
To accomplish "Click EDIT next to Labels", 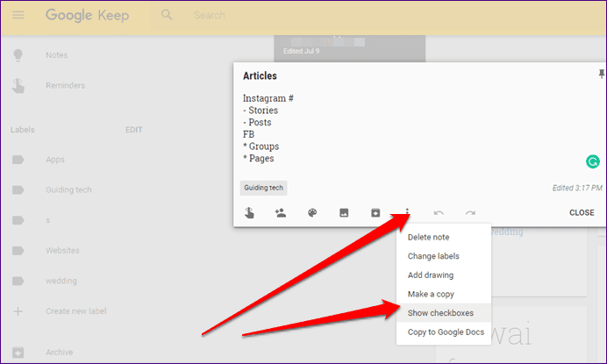I will [134, 130].
